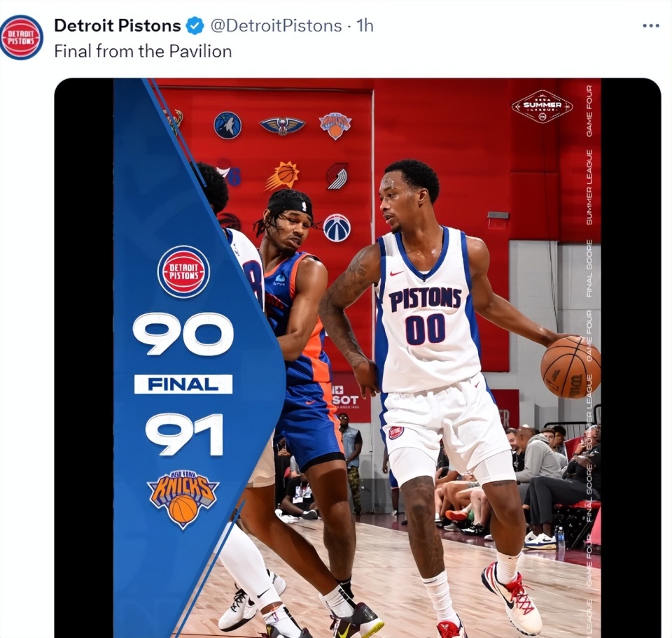Screen dimensions: 672x638
Task: Click the Suns logo on the wall
Action: [x=282, y=175]
